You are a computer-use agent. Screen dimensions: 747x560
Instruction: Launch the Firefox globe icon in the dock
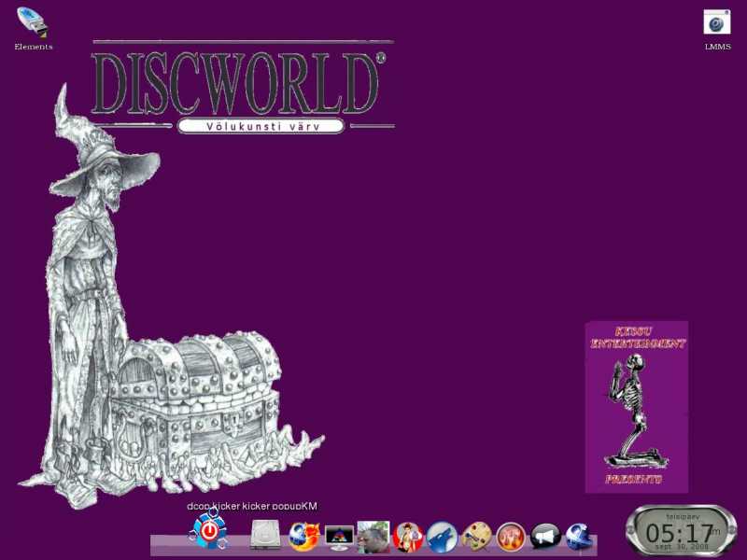(x=303, y=537)
